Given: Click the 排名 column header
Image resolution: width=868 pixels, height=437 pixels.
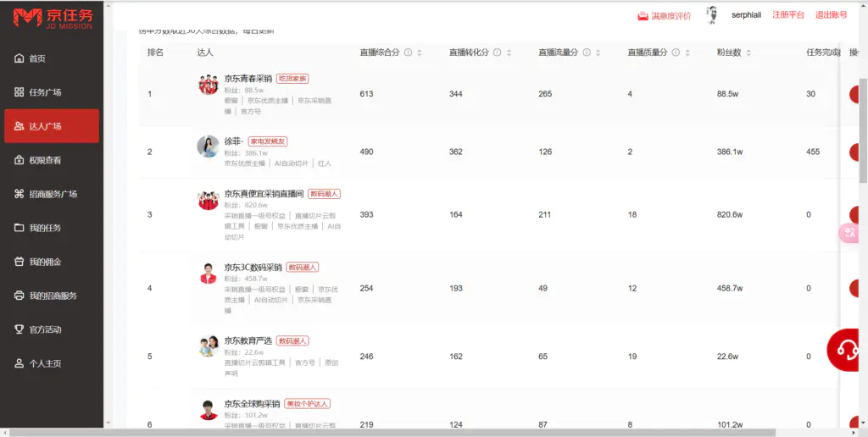Looking at the screenshot, I should [155, 53].
